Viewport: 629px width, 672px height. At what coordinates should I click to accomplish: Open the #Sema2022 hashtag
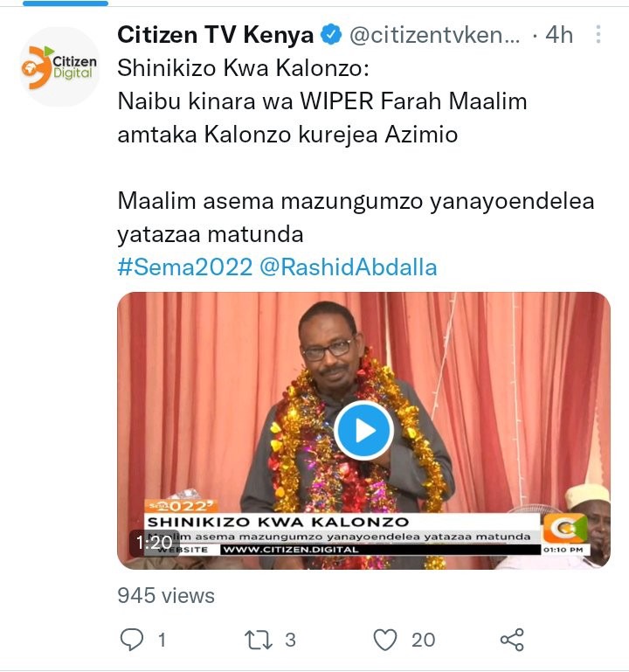click(x=184, y=267)
